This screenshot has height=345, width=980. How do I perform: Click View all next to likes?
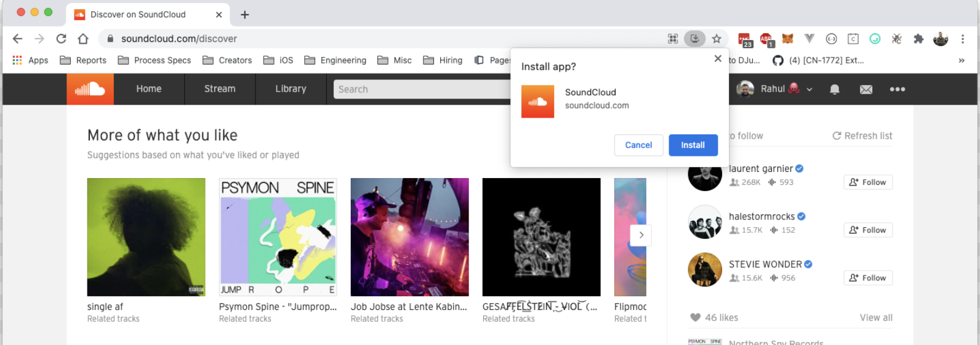[876, 318]
